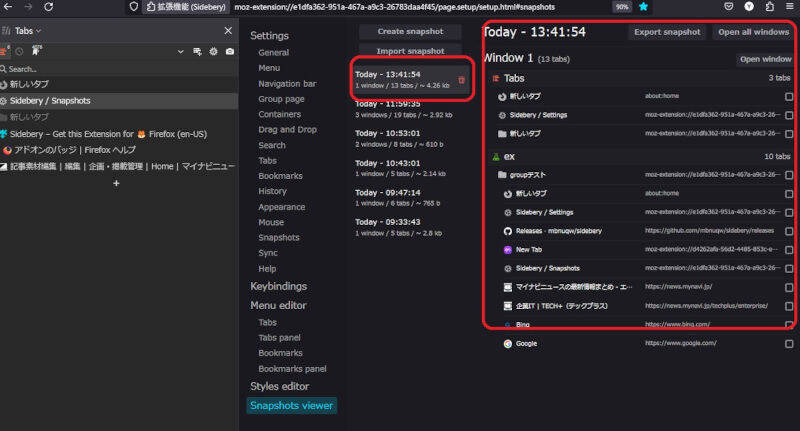
Task: Click the https://www.google.com/ URL text
Action: pyautogui.click(x=681, y=343)
